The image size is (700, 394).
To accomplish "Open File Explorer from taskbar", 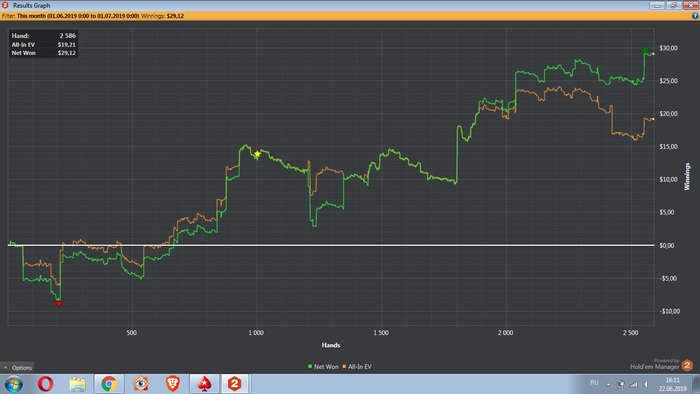I will click(x=77, y=384).
